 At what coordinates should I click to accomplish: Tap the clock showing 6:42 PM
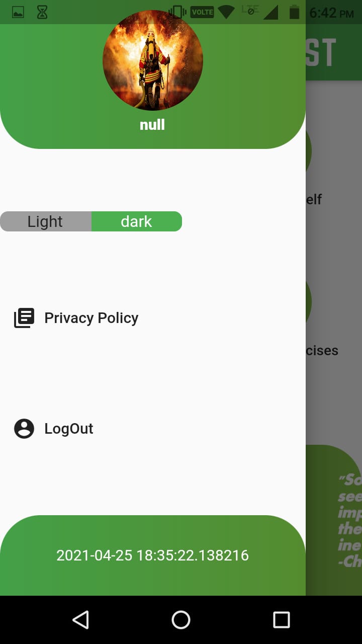pos(331,13)
